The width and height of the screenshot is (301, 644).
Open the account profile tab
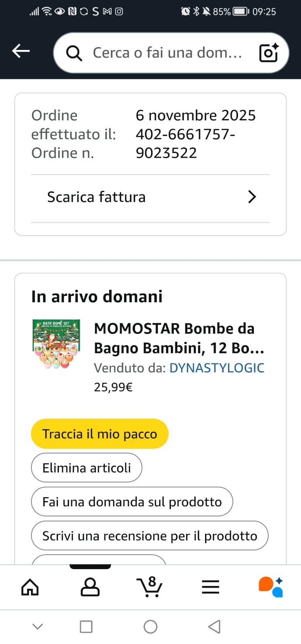[x=90, y=587]
